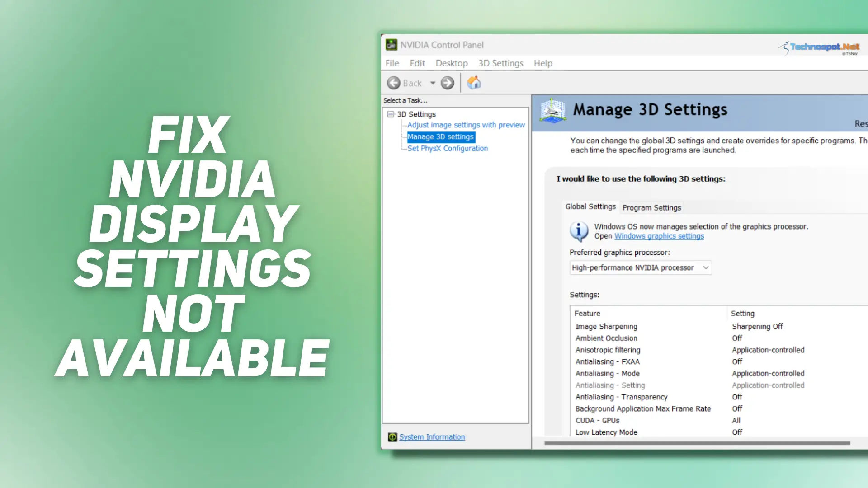Open the File menu
The height and width of the screenshot is (488, 868).
coord(392,63)
